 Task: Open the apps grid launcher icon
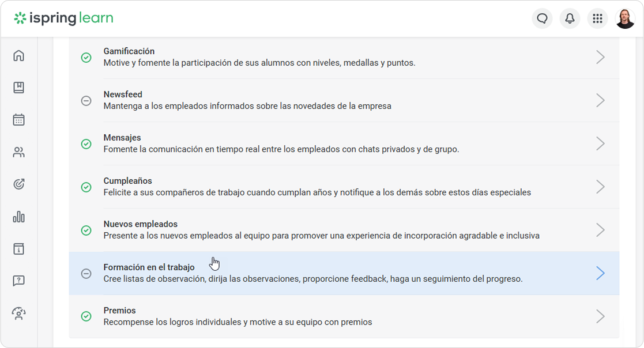pos(597,18)
